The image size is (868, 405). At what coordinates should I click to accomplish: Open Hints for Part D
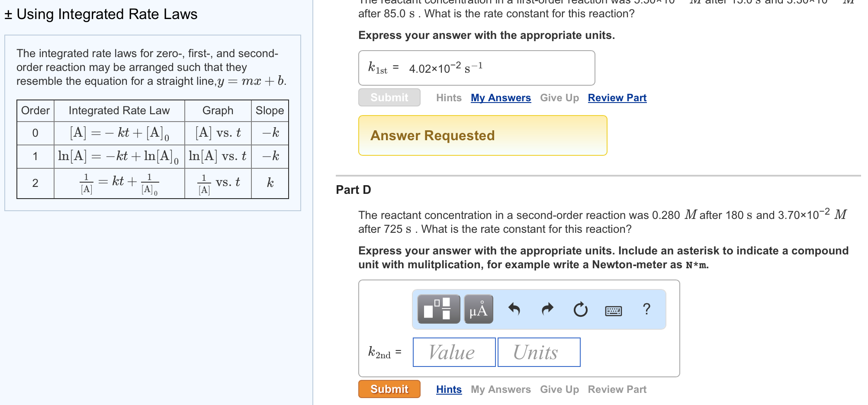(x=448, y=389)
